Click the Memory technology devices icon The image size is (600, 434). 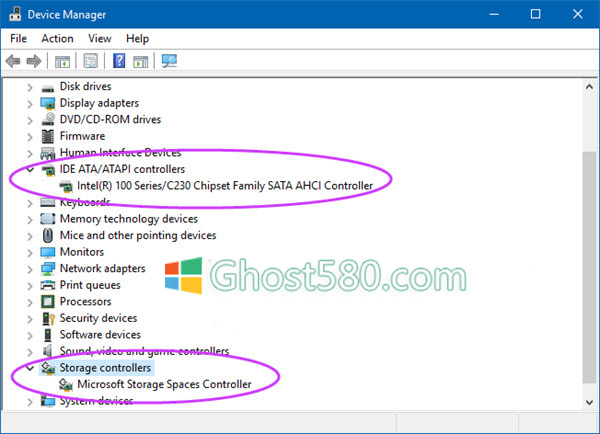[x=48, y=219]
